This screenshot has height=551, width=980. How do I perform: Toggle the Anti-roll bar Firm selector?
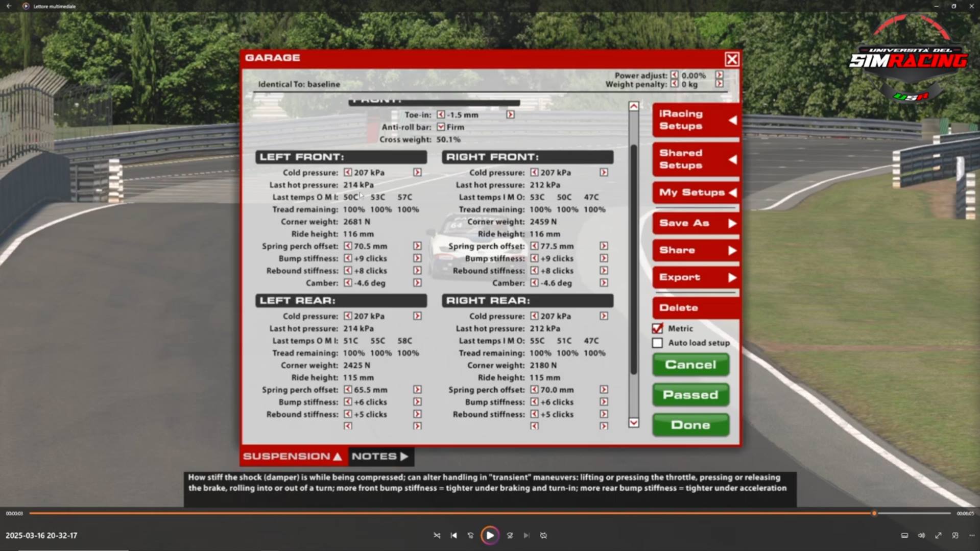441,127
